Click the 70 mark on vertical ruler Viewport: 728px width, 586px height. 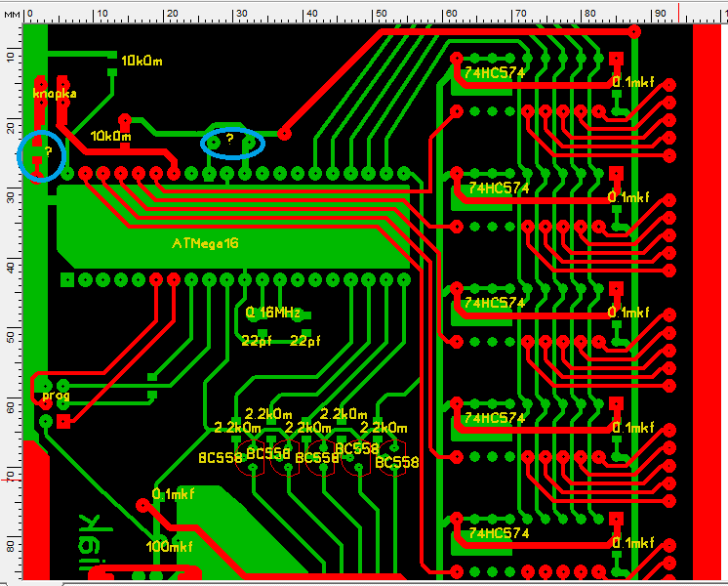pyautogui.click(x=10, y=478)
